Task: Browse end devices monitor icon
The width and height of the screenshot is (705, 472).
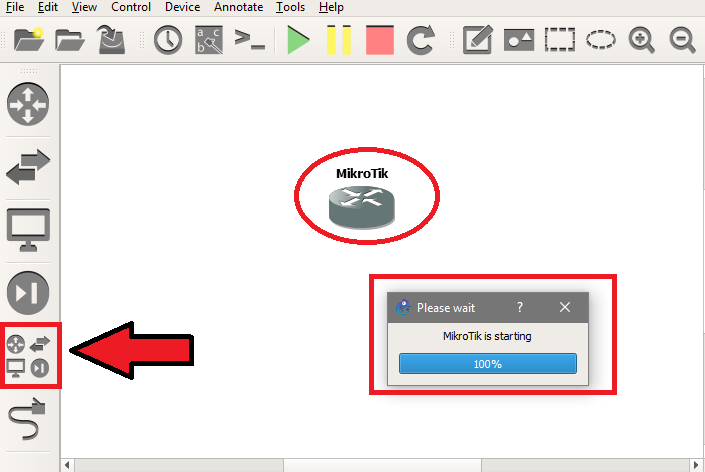Action: (28, 230)
